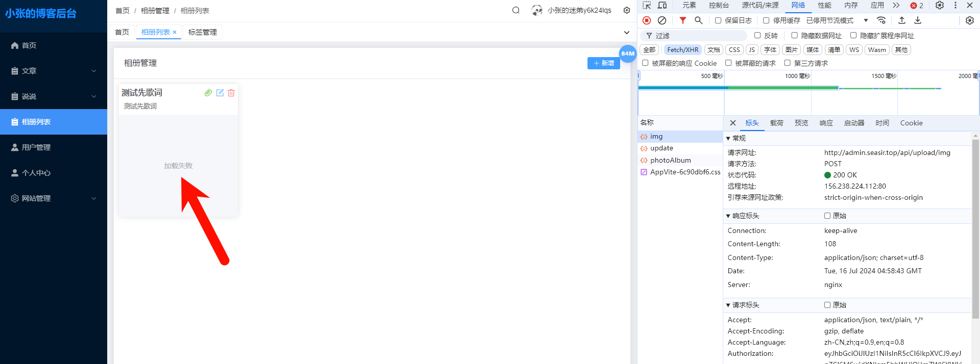Image resolution: width=980 pixels, height=364 pixels.
Task: Open the tabs dropdown chevron
Action: tap(627, 32)
